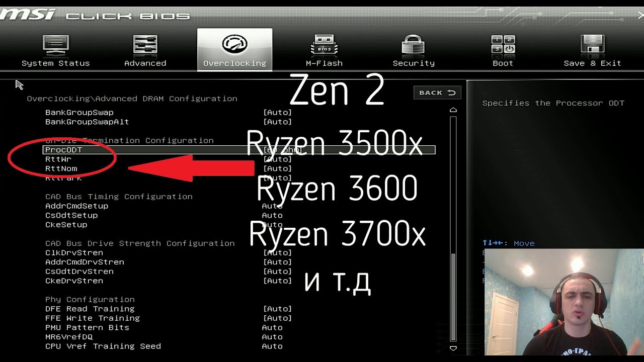Go to the Security tab
Screen dimensions: 644x362
point(414,50)
